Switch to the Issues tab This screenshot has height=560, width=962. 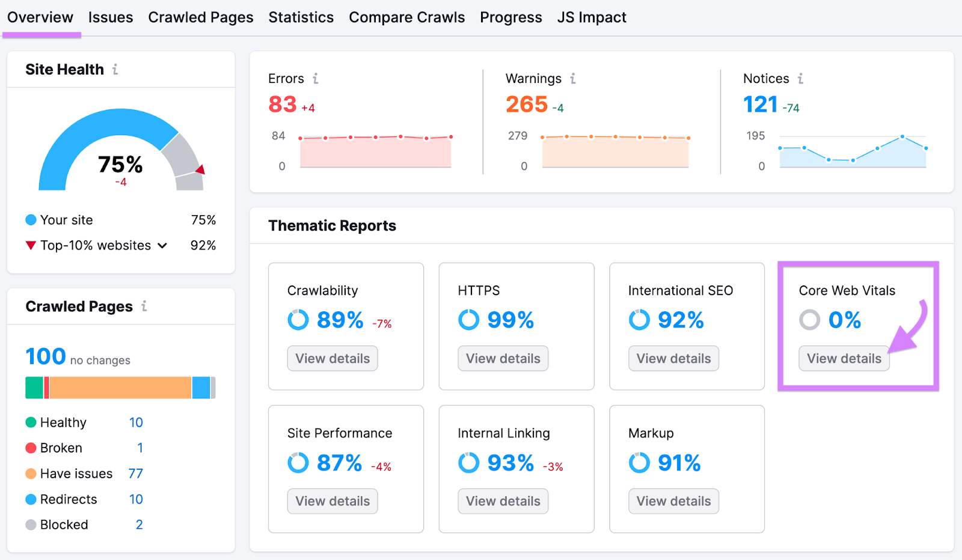coord(110,17)
